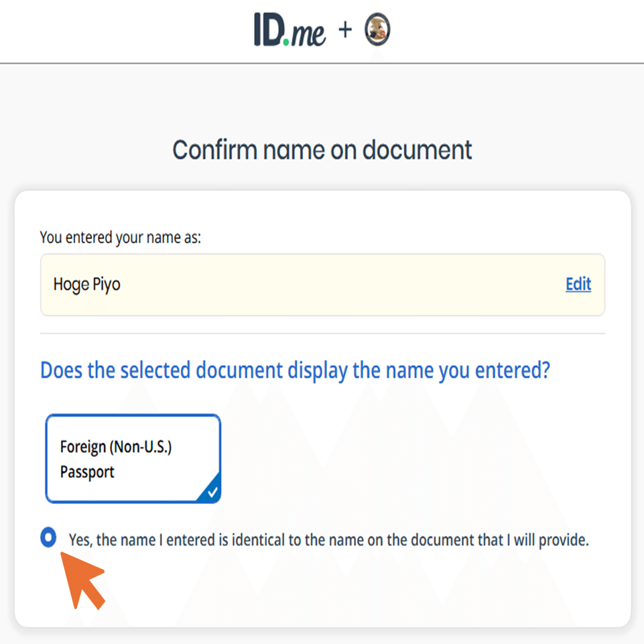Click the 'me' part of the ID.me logo
Viewport: 644px width, 644px height.
coord(308,32)
